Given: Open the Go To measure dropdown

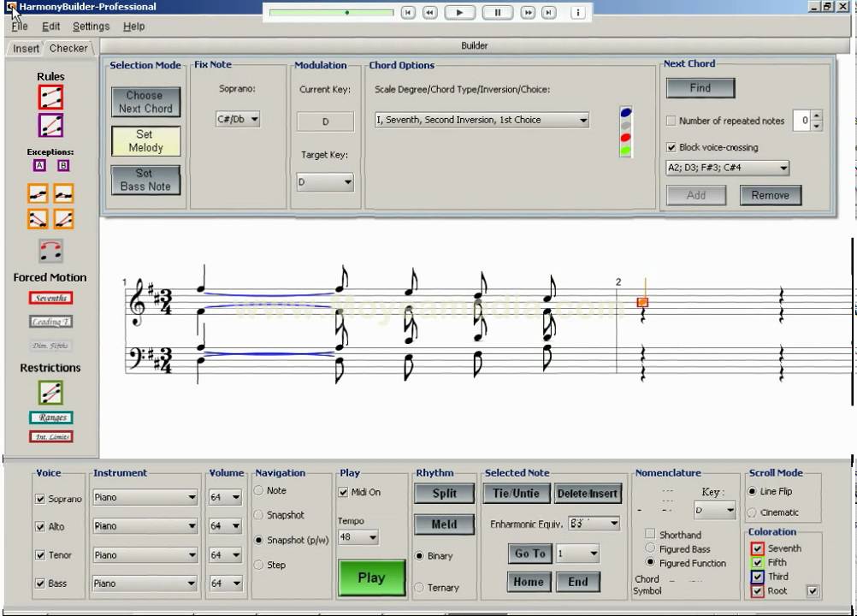Looking at the screenshot, I should click(577, 554).
